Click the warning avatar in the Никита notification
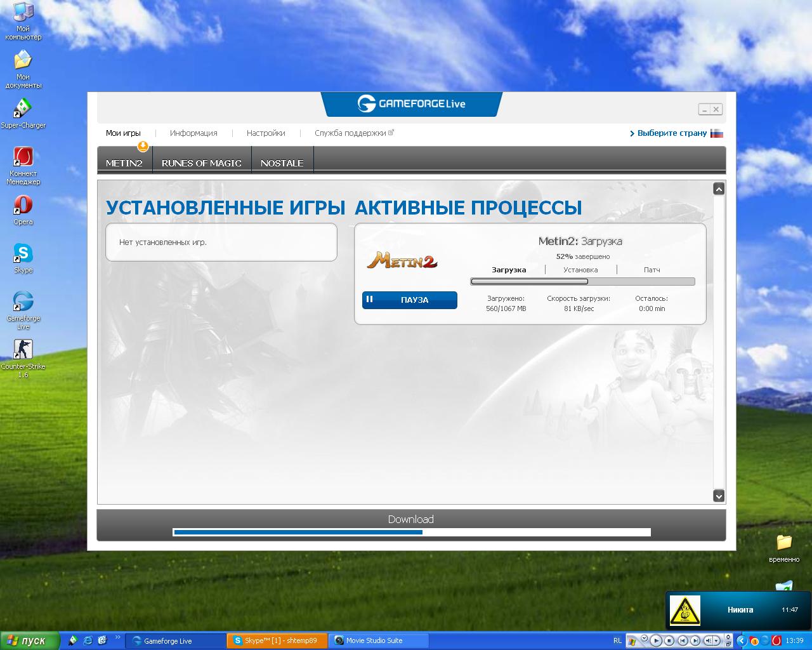Image resolution: width=812 pixels, height=650 pixels. 685,611
